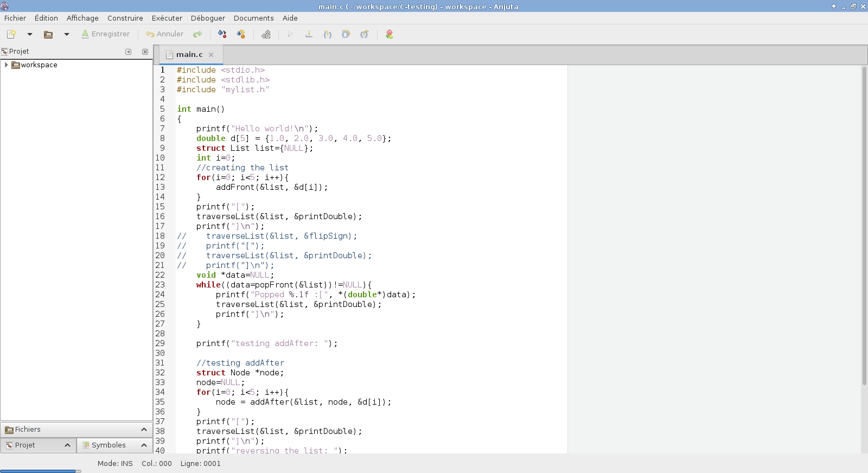Viewport: 868px width, 473px height.
Task: Open the Aide menu
Action: [x=290, y=18]
